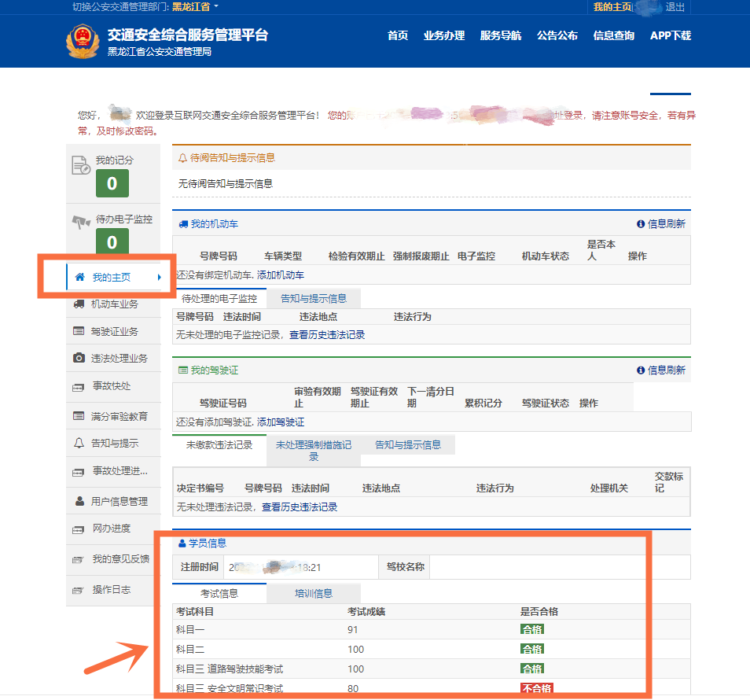Screen dimensions: 750x700
Task: Click the police emblem logo in header
Action: pos(83,41)
